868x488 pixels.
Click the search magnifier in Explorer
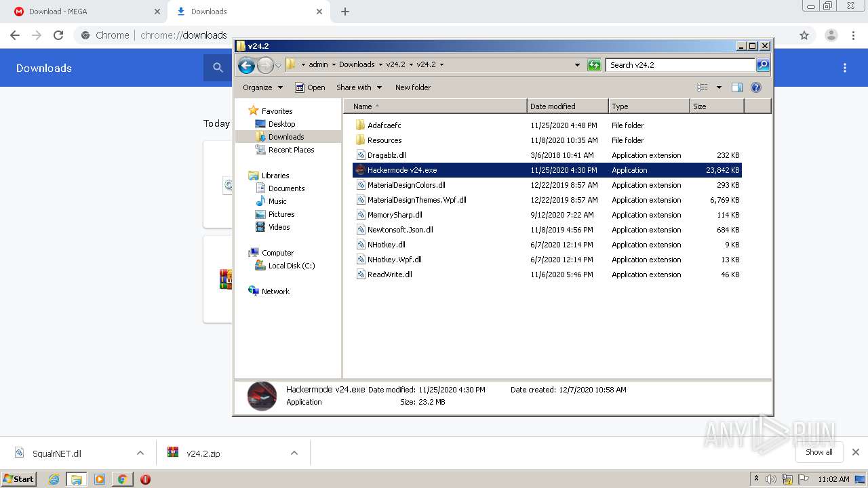pos(763,65)
